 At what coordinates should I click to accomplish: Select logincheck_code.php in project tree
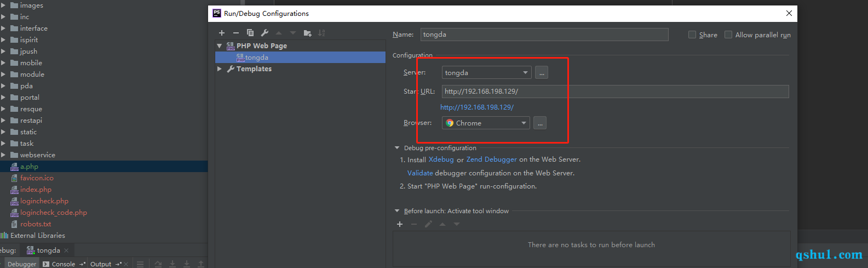pyautogui.click(x=54, y=213)
